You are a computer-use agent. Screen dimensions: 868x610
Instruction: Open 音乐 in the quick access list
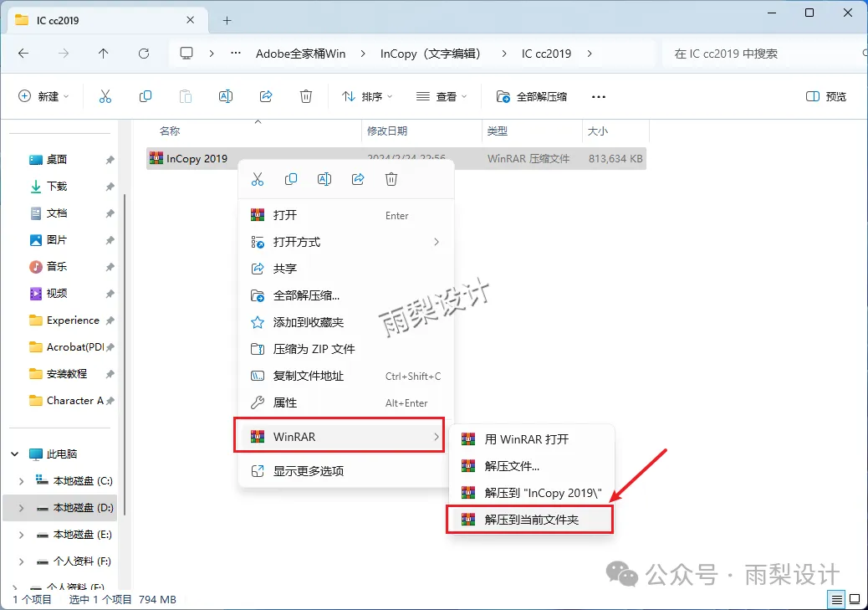tap(57, 266)
